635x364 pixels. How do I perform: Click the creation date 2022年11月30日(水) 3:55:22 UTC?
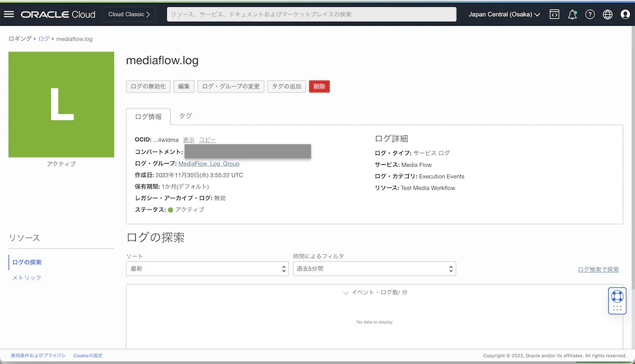(199, 175)
